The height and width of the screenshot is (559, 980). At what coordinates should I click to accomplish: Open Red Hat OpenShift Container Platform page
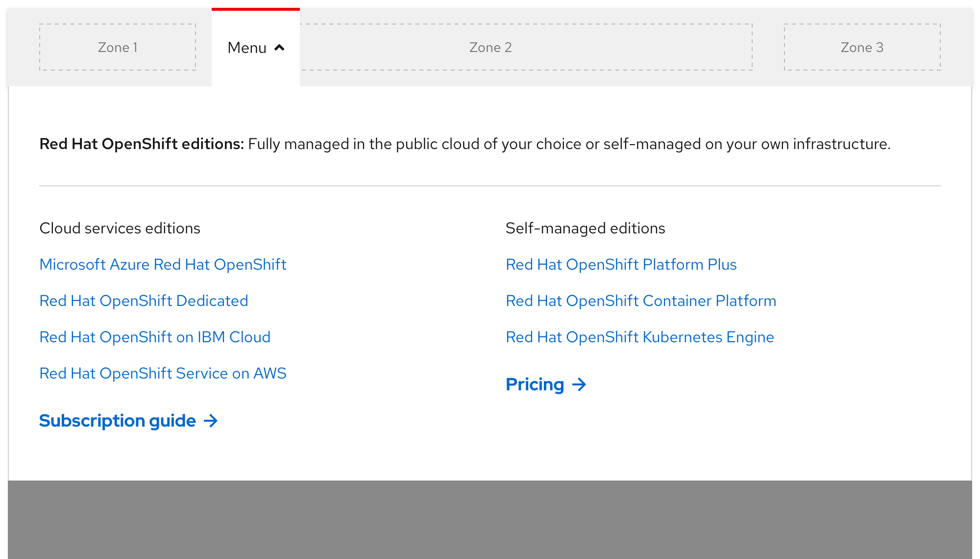641,301
